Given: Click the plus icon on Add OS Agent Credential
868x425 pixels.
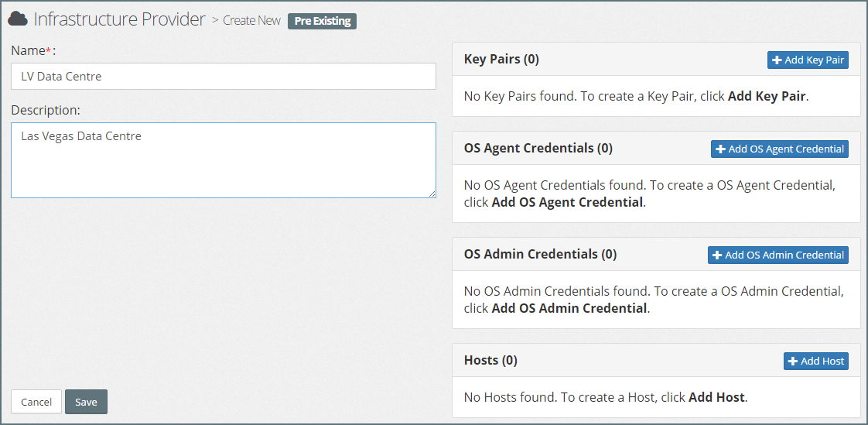Looking at the screenshot, I should click(x=720, y=149).
